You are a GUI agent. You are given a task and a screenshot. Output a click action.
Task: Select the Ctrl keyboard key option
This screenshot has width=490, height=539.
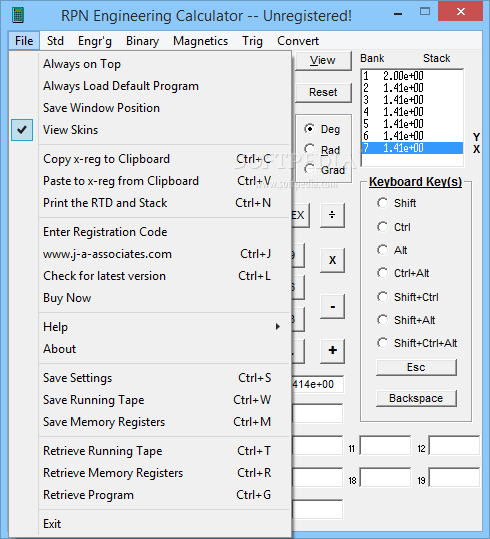click(394, 227)
